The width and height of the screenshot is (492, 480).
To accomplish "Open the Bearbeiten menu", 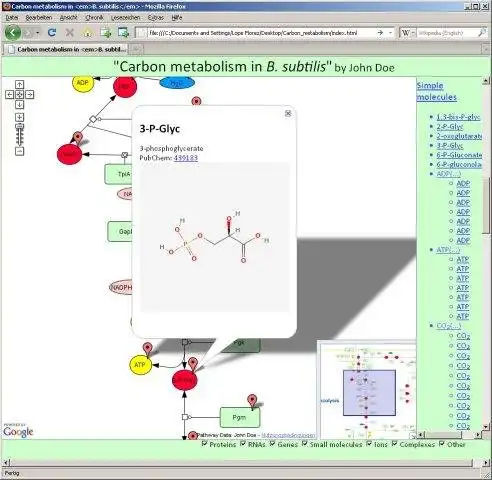I will (x=39, y=18).
